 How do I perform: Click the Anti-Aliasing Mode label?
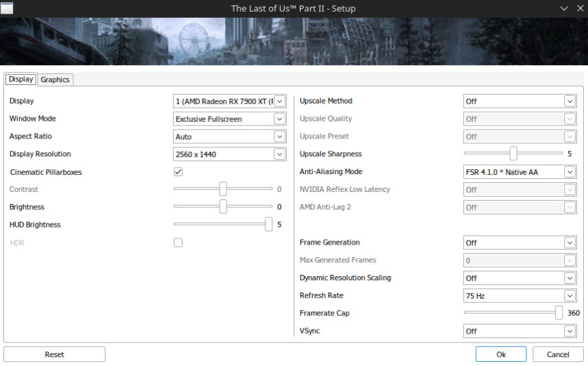pos(331,171)
